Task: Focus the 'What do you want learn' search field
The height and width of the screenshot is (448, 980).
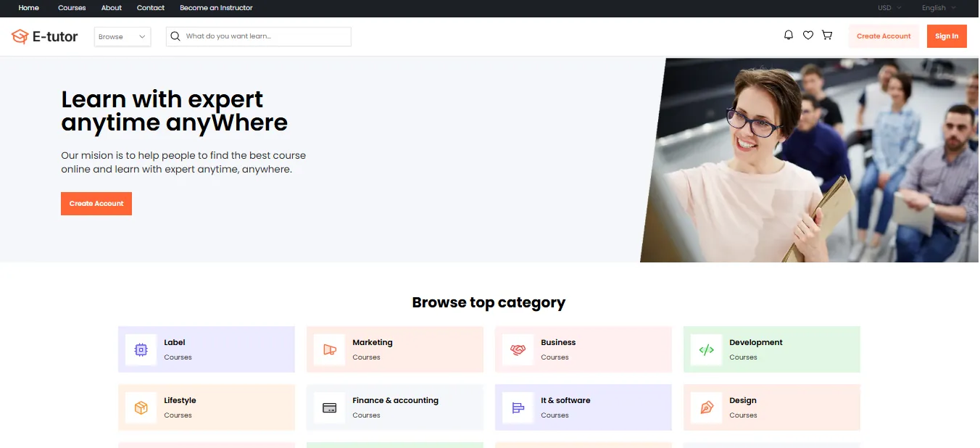Action: (x=259, y=36)
